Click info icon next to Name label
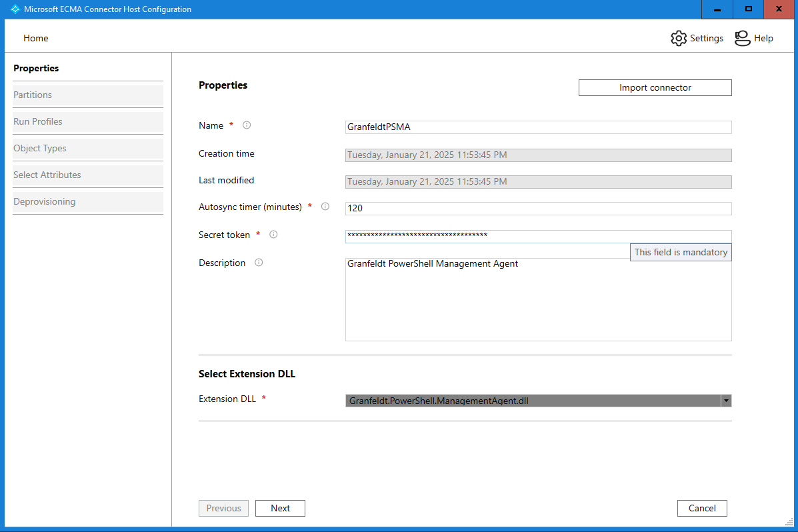This screenshot has height=532, width=798. [247, 125]
